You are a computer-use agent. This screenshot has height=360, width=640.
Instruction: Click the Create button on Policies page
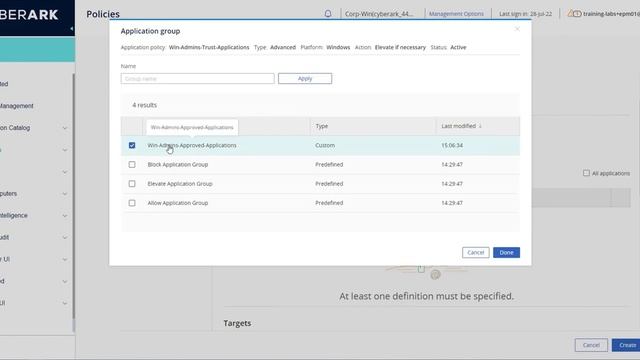click(626, 345)
